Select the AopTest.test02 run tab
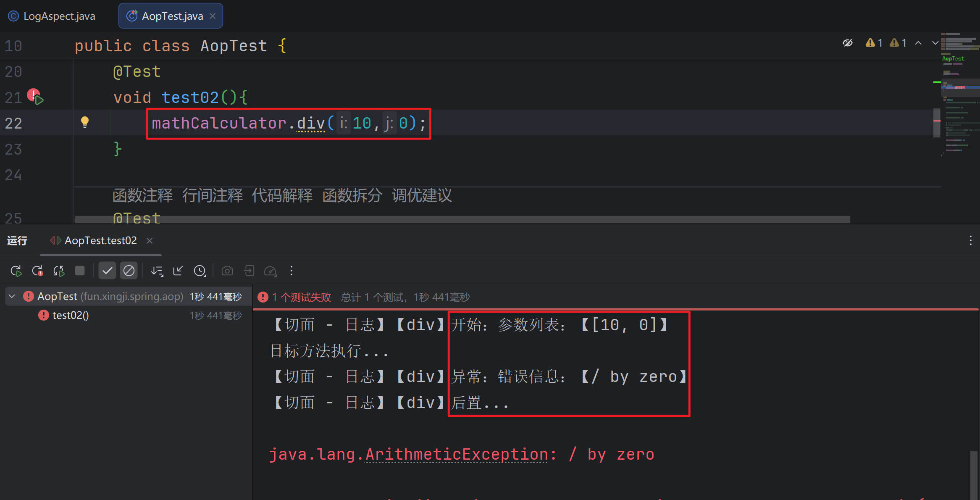The width and height of the screenshot is (980, 500). 100,241
